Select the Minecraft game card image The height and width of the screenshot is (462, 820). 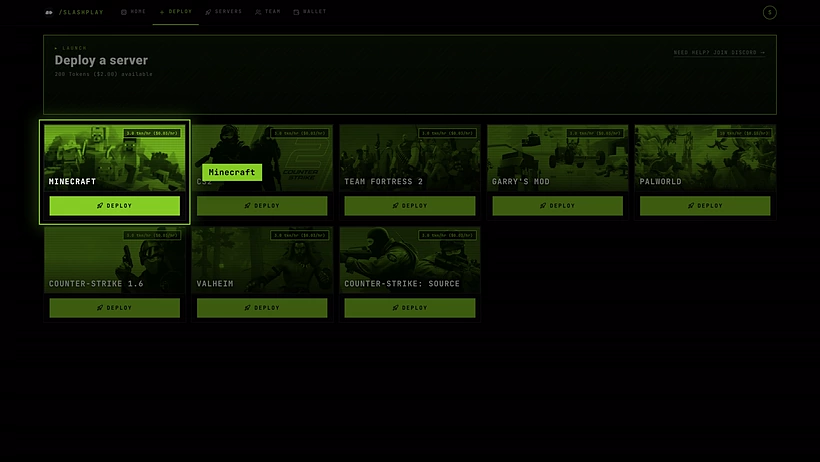115,157
